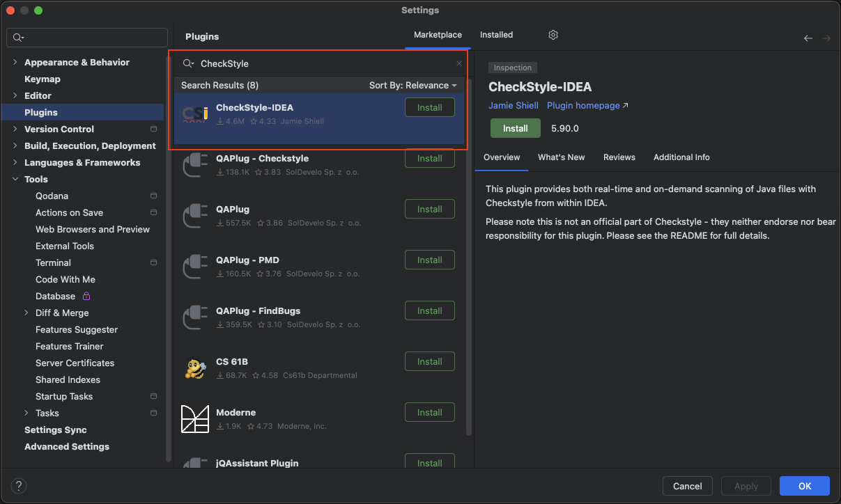Expand Languages & Frameworks node
Screen dimensions: 841x504
(15, 162)
